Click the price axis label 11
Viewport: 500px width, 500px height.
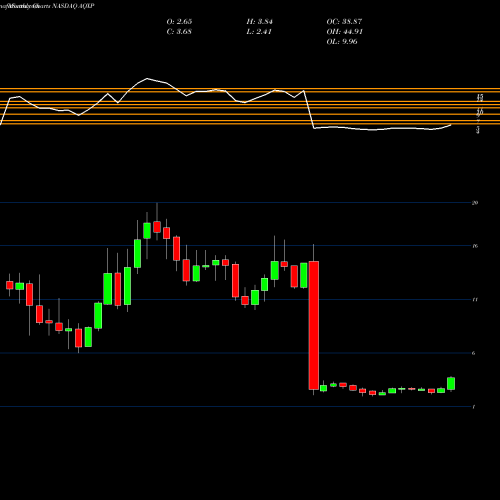[x=475, y=300]
